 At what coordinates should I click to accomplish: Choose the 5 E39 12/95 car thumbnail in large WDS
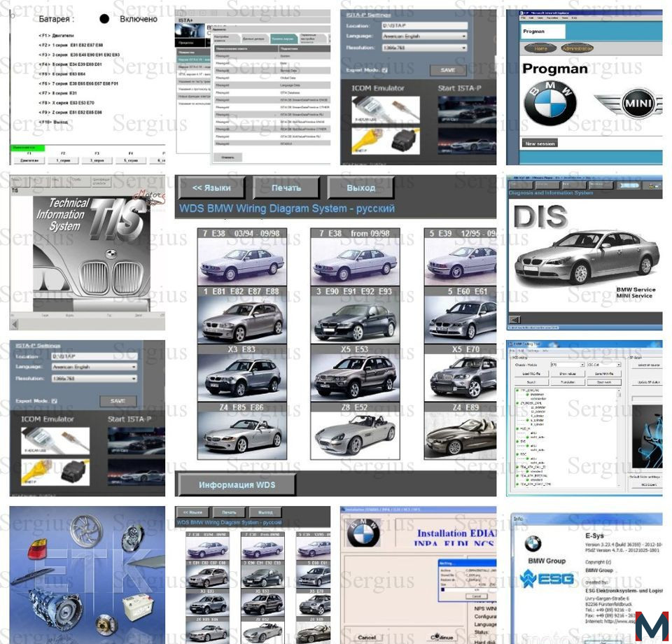(x=461, y=257)
